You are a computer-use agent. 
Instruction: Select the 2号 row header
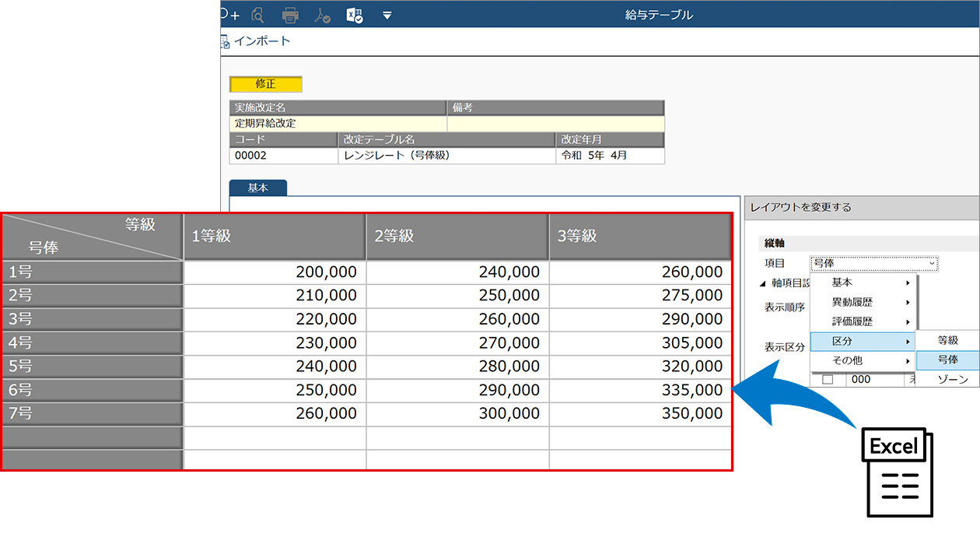coord(92,296)
